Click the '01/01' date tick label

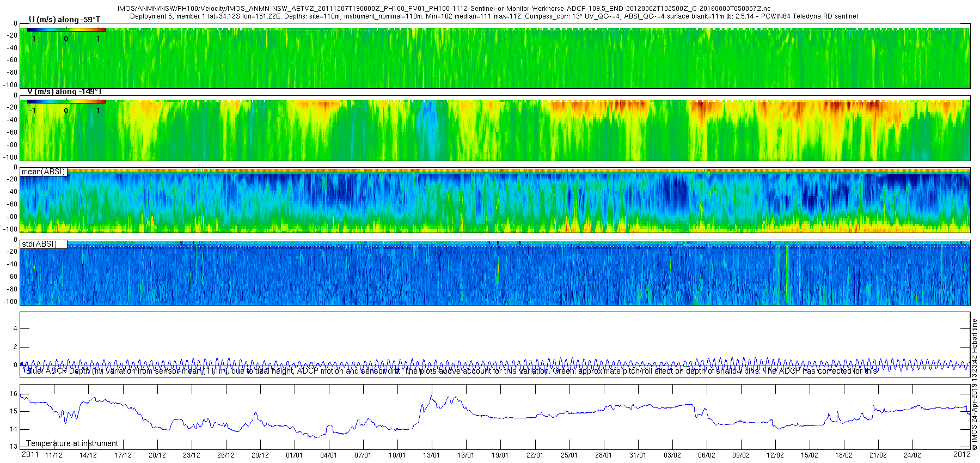click(294, 455)
